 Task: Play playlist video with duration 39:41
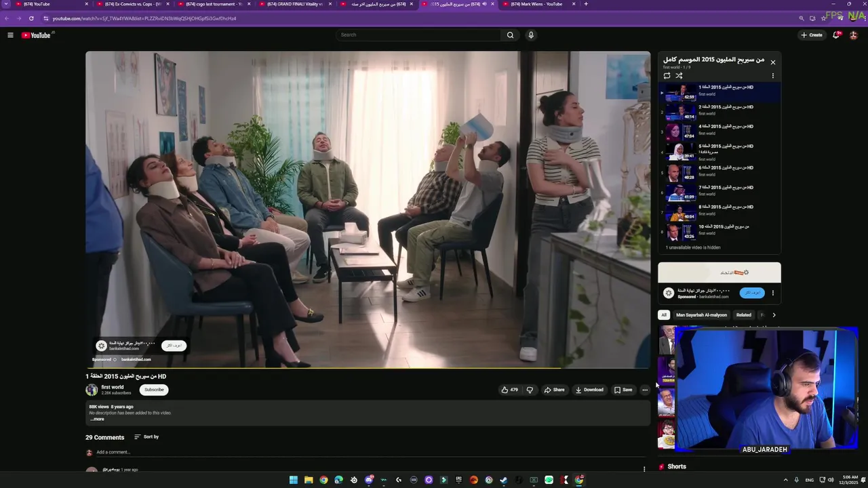[719, 150]
